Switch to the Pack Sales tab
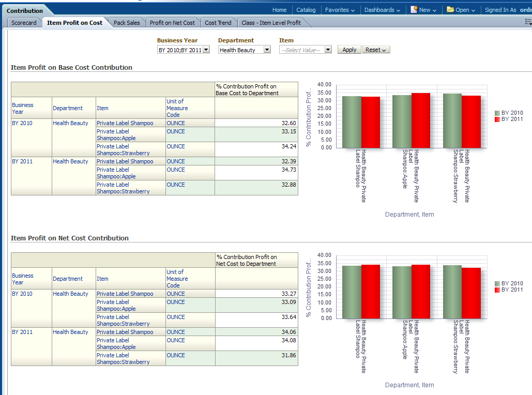532x395 pixels. click(x=127, y=23)
